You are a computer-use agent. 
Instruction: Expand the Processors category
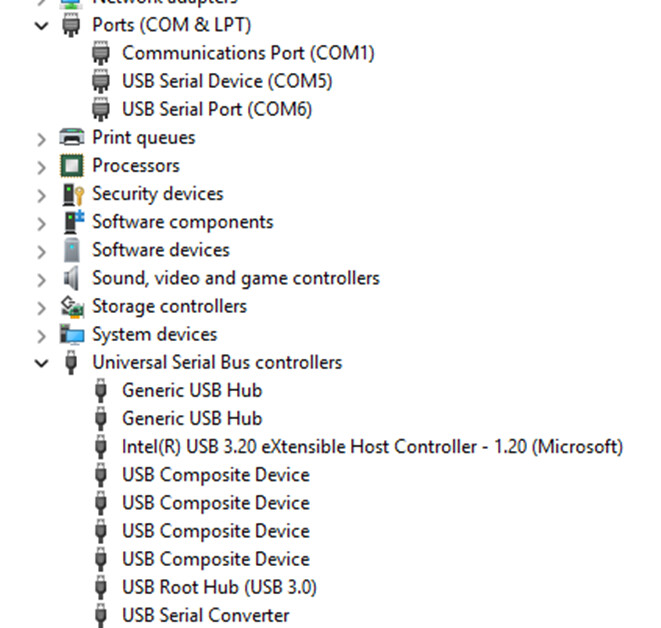pos(41,166)
